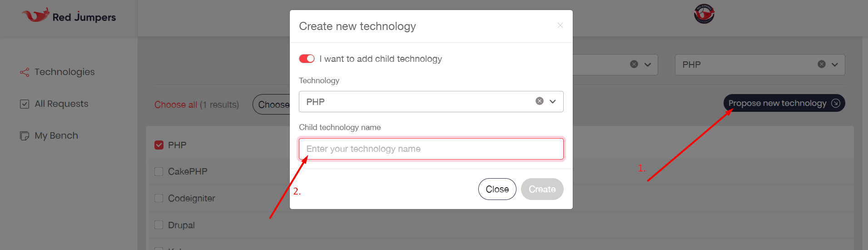Click the arrow icon on Propose new technology

tap(835, 103)
